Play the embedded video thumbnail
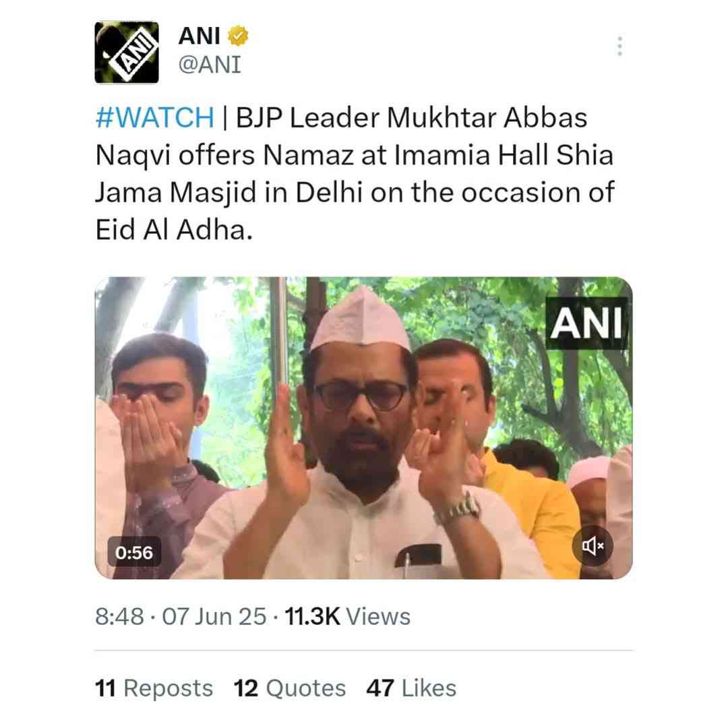The image size is (728, 728). tap(363, 427)
